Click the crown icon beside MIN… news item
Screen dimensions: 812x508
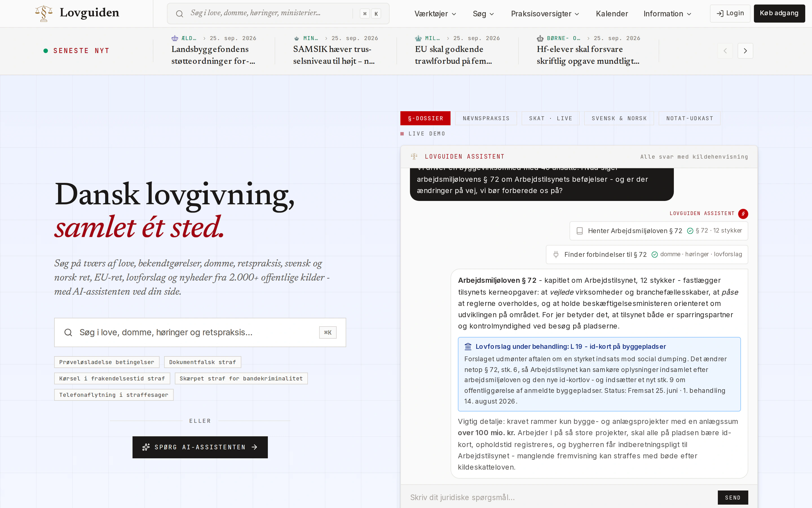tap(297, 38)
